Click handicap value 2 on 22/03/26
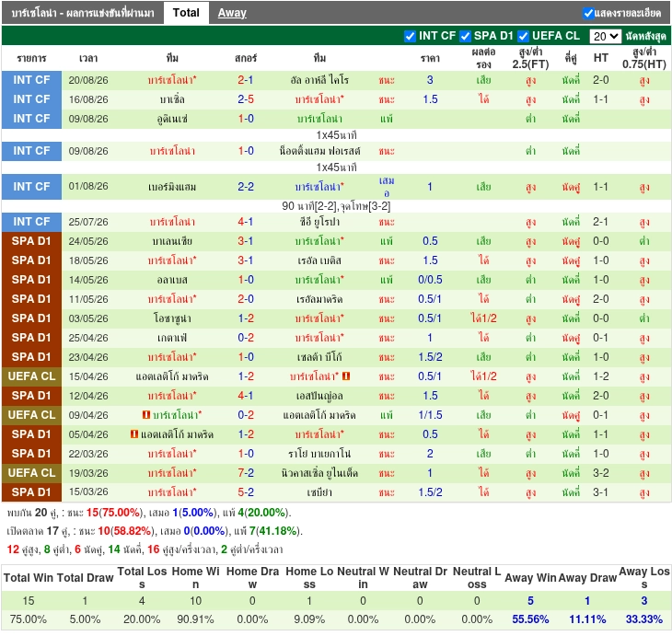This screenshot has height=636, width=672. coord(430,454)
